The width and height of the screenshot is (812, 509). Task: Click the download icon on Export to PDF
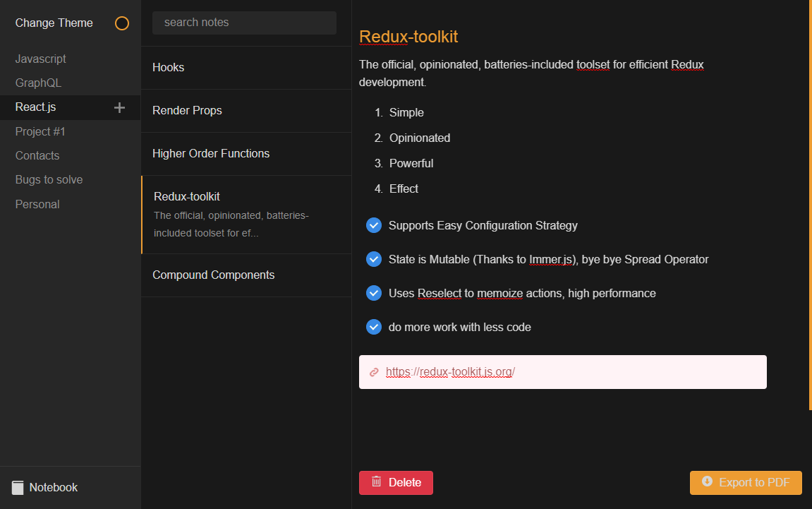pos(707,481)
